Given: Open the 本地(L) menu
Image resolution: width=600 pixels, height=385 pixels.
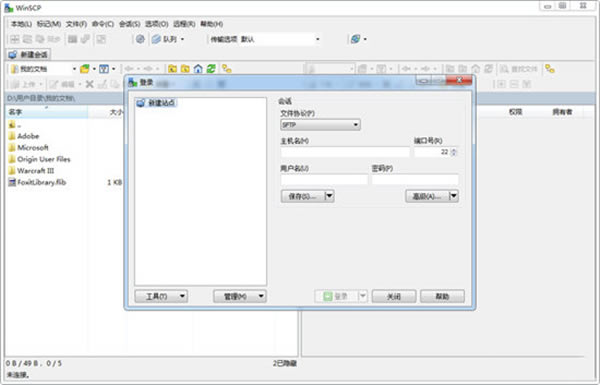Looking at the screenshot, I should (21, 24).
